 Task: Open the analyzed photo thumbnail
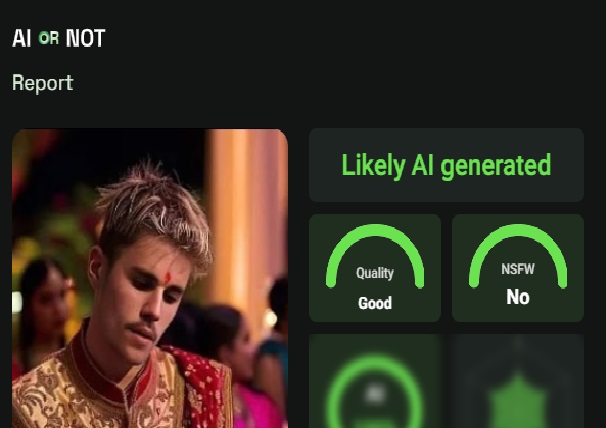click(150, 278)
